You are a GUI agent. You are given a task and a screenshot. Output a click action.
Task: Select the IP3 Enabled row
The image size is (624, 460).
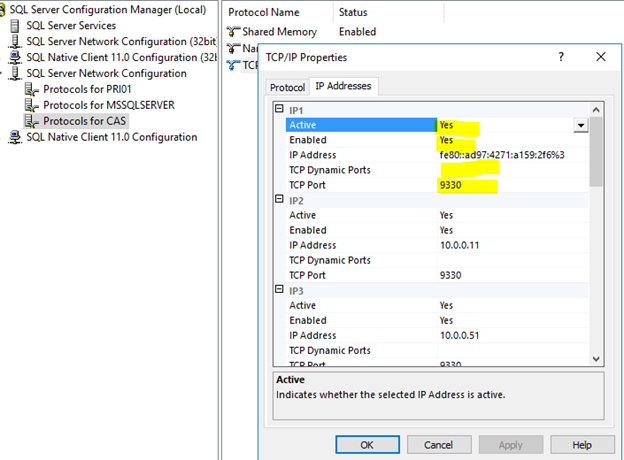click(437, 321)
